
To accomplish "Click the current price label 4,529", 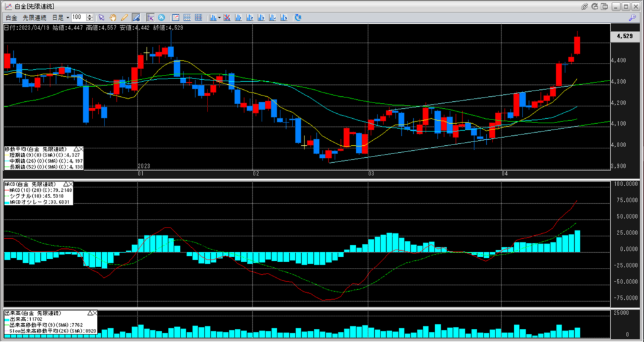I will 625,36.
